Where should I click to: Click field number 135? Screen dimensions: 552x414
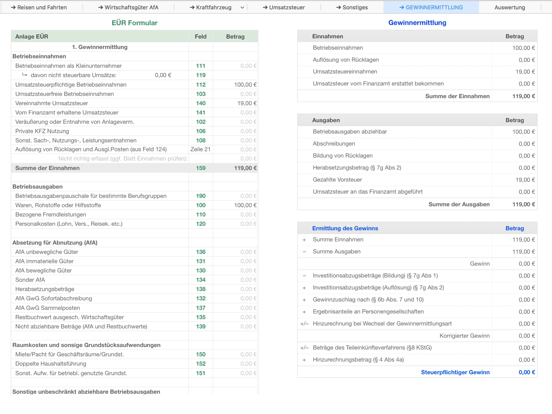pos(201,317)
